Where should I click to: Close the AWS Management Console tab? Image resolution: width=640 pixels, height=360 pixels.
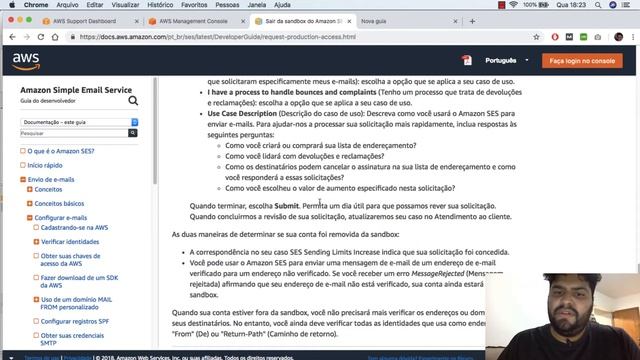pos(243,21)
